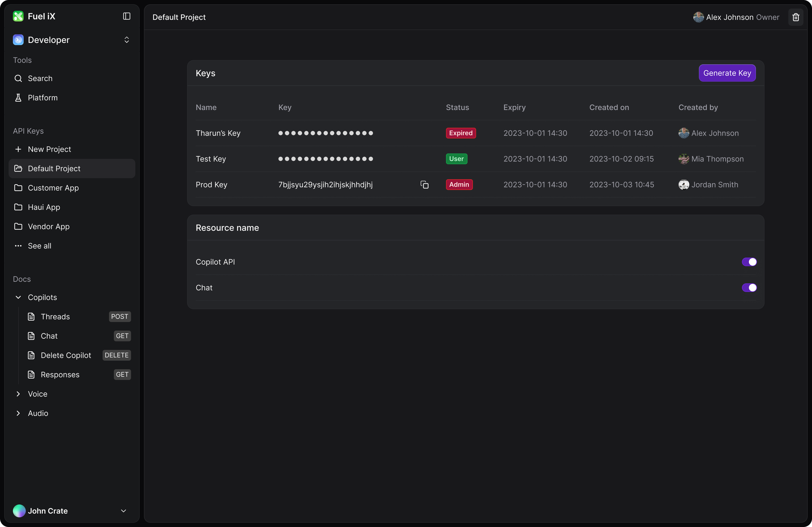The image size is (812, 527).
Task: Click the Status column header
Action: click(x=458, y=107)
